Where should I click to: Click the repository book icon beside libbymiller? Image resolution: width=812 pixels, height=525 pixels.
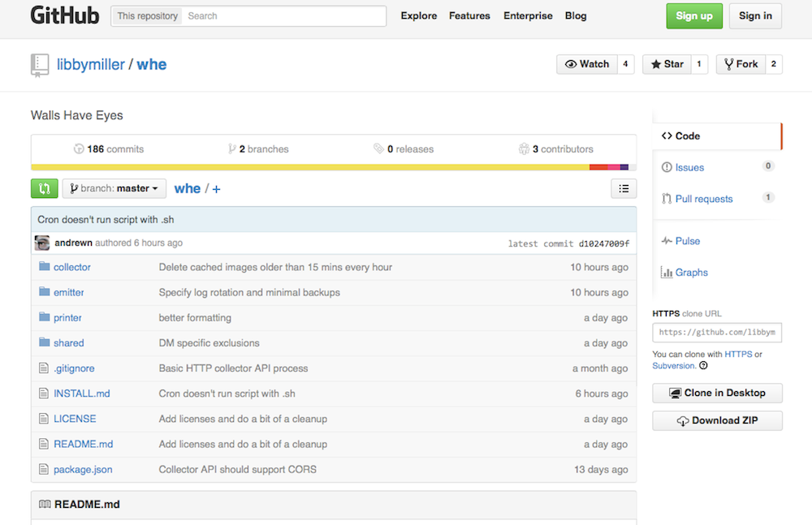40,65
